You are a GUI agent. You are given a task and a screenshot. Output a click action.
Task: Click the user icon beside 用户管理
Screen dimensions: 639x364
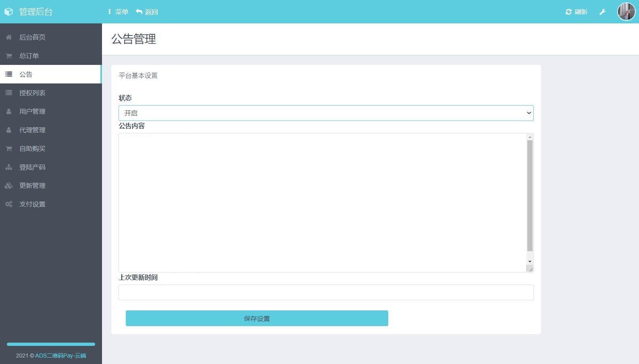8,111
